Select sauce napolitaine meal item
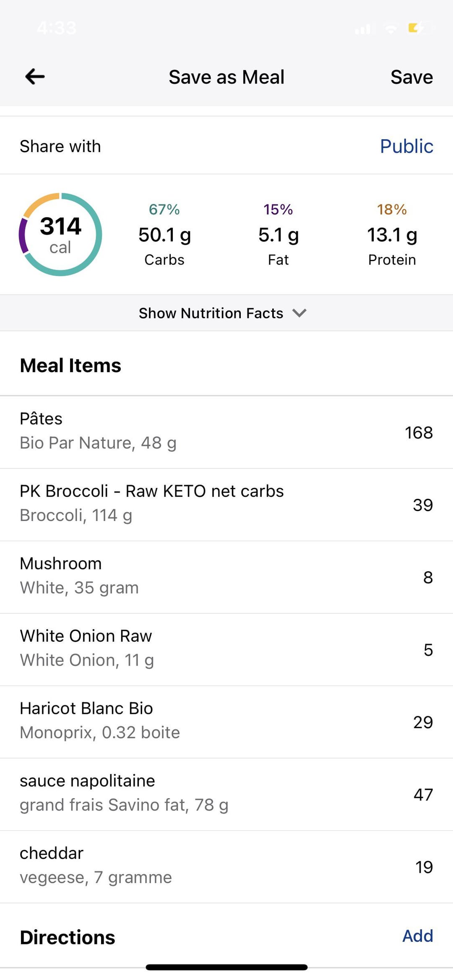453x980 pixels. (226, 794)
